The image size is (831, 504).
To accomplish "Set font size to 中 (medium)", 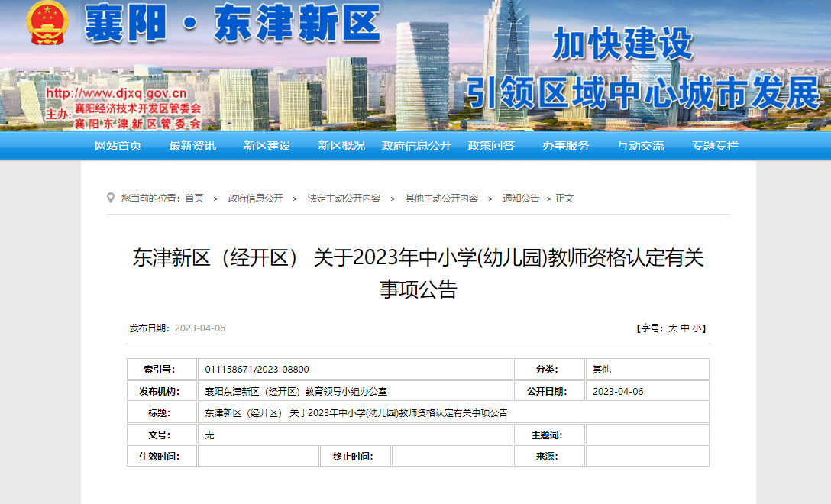I will [x=685, y=328].
